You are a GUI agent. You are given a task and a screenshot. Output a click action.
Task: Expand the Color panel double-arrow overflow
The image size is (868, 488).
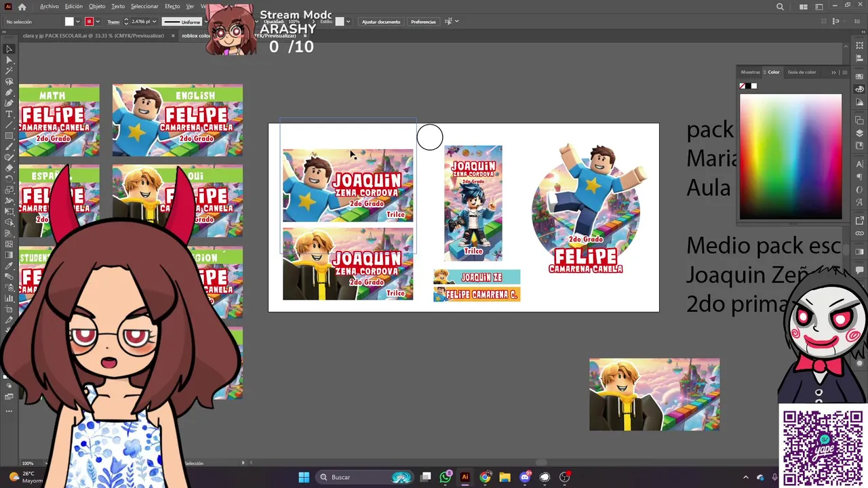click(x=834, y=72)
